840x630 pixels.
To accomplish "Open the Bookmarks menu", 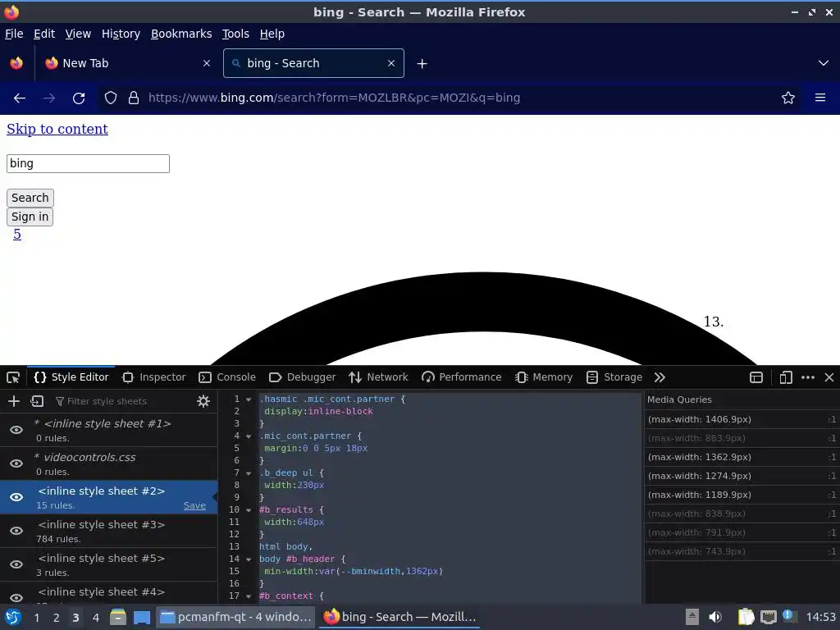I will (181, 34).
